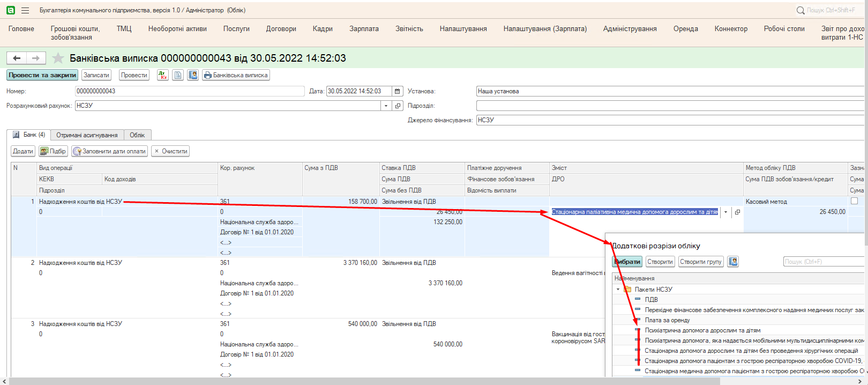Collapse the Пакети НСЗУ folder
868x385 pixels.
(618, 290)
